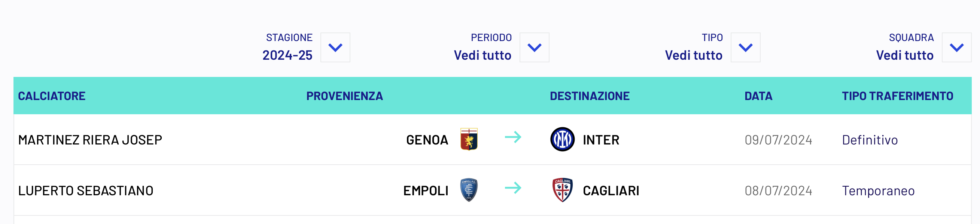Expand the Squadra team dropdown
Viewport: 980px width, 224px height.
click(x=956, y=47)
